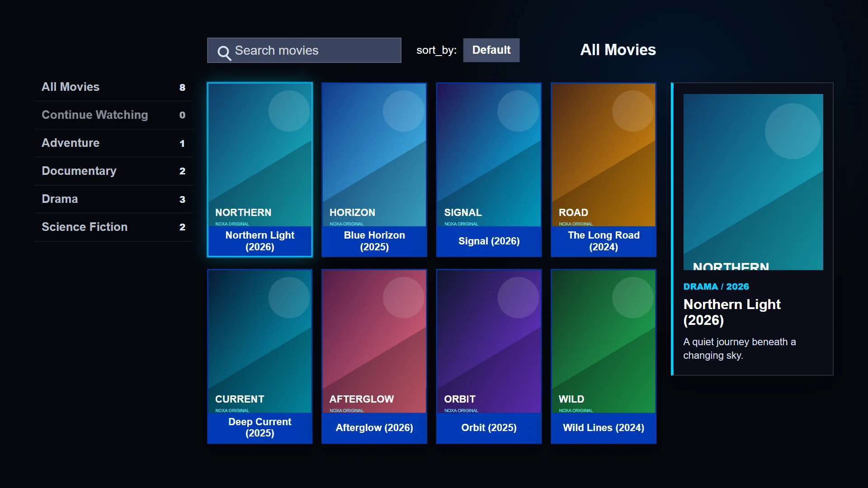The width and height of the screenshot is (868, 488).
Task: Open Northern Light (2026) movie card
Action: (259, 169)
